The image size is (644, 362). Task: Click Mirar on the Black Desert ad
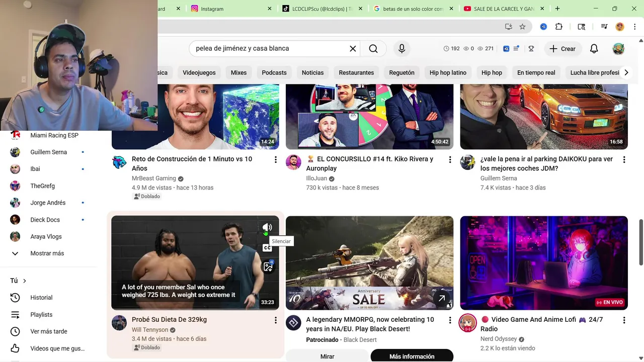(x=328, y=356)
